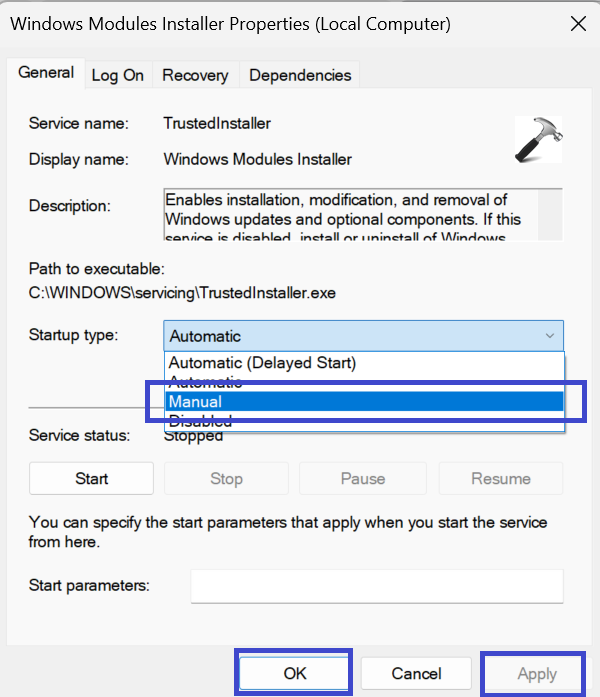Confirm changes with the OK button
The height and width of the screenshot is (697, 600).
point(295,674)
